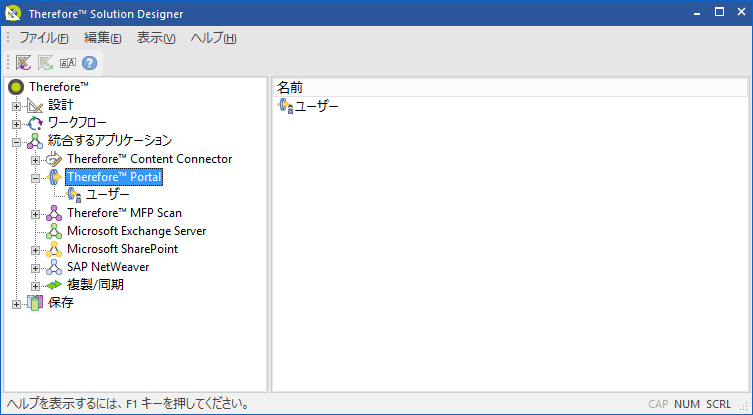Expand the ワークフロー node
Screen dimensions: 753x415
coord(16,124)
